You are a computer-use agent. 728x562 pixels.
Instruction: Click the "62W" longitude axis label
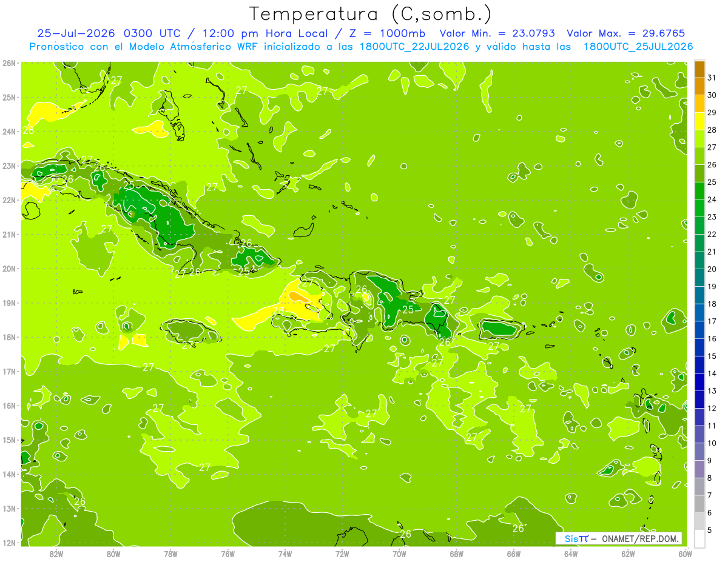point(628,554)
